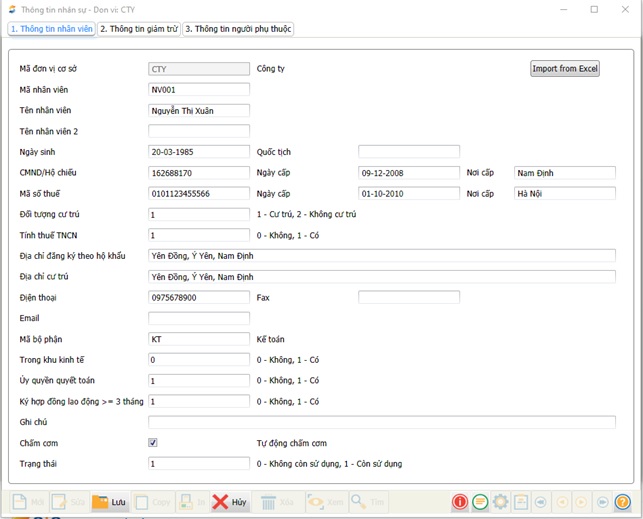Click the empty Email input field

199,318
